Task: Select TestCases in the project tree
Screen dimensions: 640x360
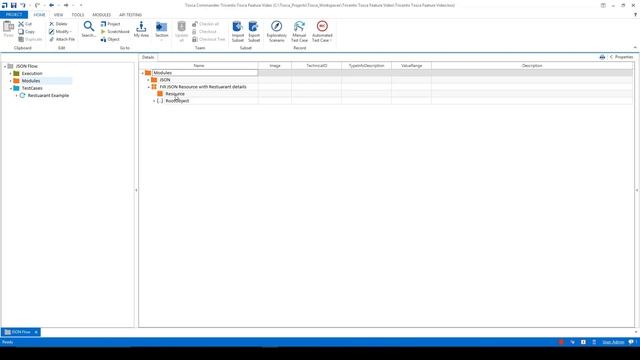Action: point(32,88)
